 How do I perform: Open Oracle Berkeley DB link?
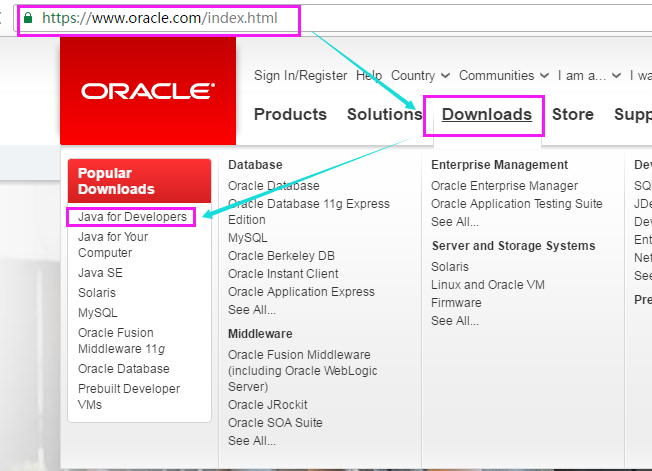point(281,256)
